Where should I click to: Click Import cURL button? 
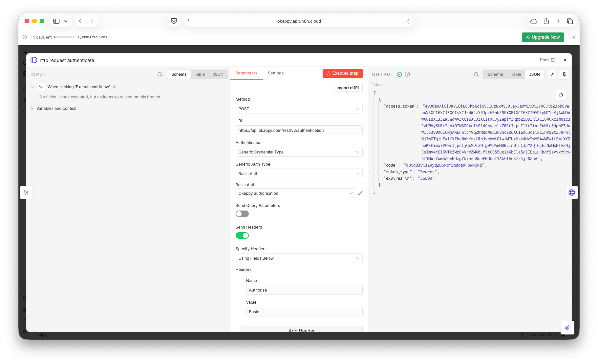[348, 88]
